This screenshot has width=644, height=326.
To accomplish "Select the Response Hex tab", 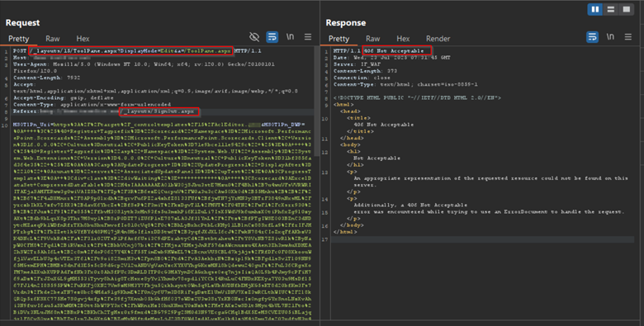I will 403,39.
